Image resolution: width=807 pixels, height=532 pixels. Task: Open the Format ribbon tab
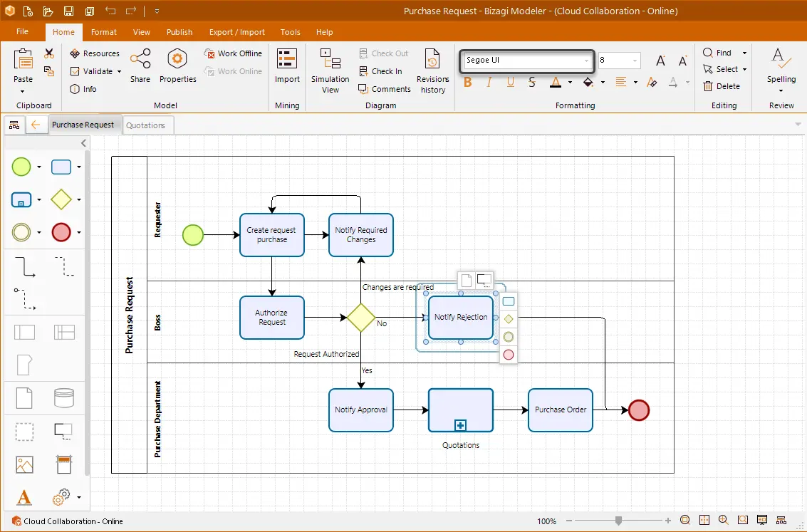(x=104, y=32)
